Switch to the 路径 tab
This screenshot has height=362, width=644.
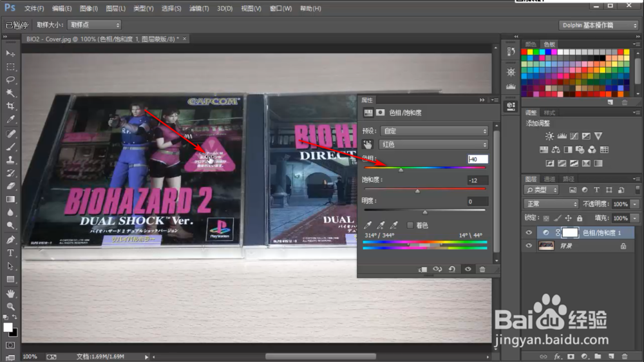(x=568, y=178)
